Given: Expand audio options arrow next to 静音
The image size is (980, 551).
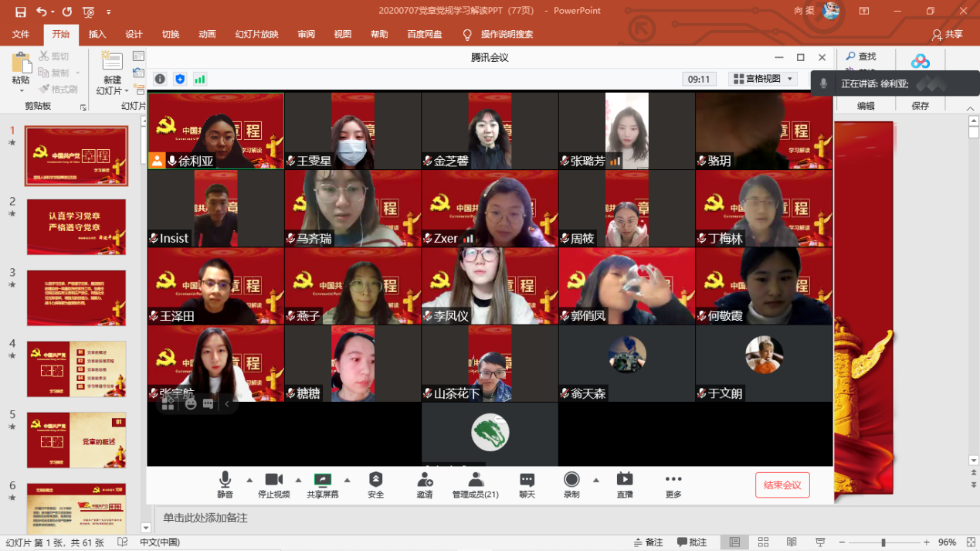Looking at the screenshot, I should (249, 479).
